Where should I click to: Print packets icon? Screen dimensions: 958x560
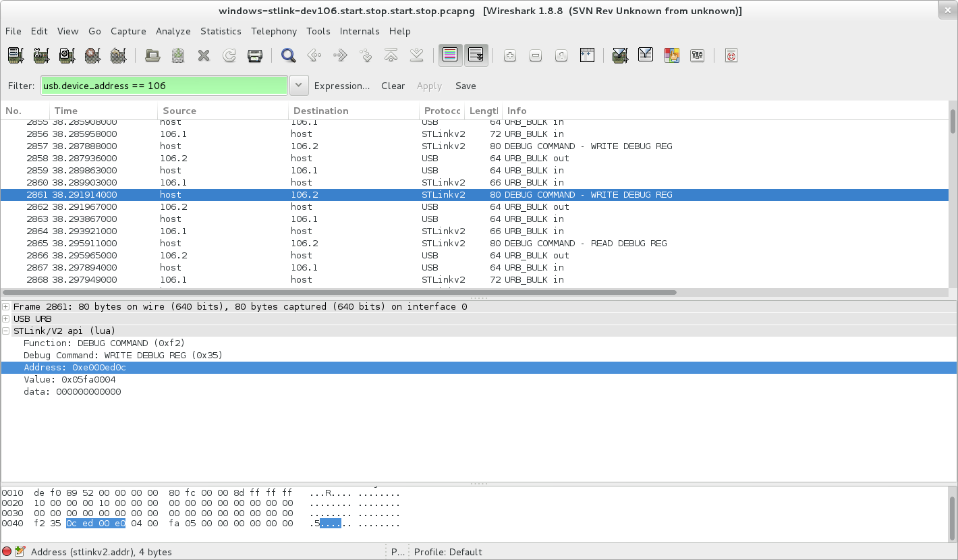pyautogui.click(x=255, y=55)
